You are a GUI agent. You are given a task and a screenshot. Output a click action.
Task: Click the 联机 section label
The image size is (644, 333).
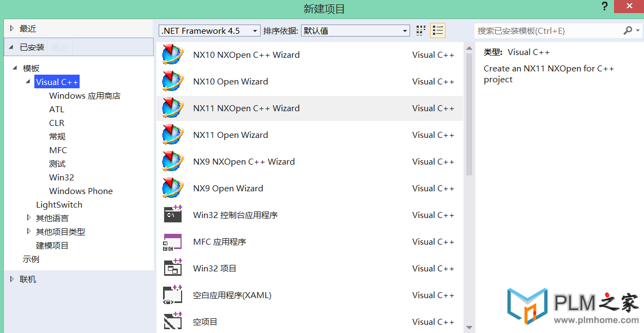tap(28, 279)
